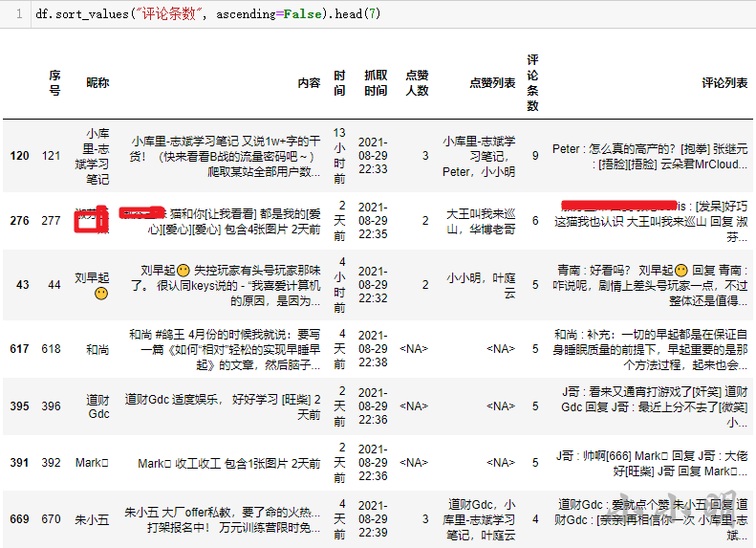The width and height of the screenshot is (756, 548).
Task: Click nickname 和尚 cell
Action: (x=97, y=349)
